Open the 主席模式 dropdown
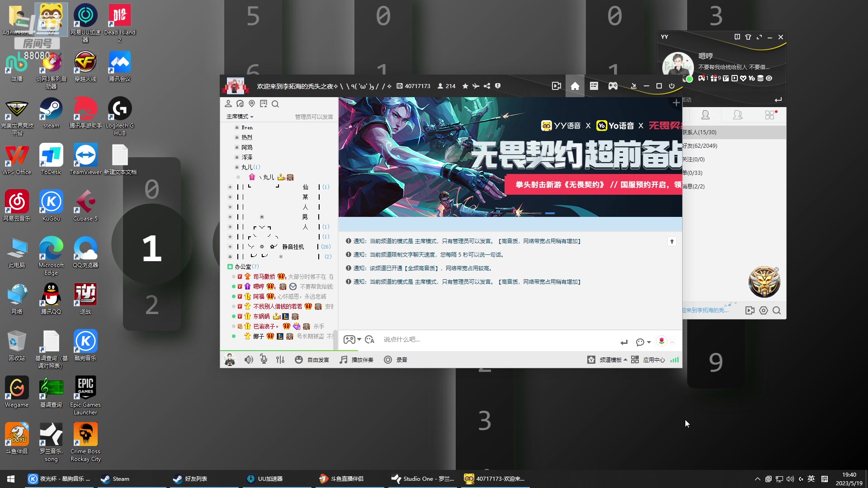Screen dimensions: 868x488 point(240,116)
